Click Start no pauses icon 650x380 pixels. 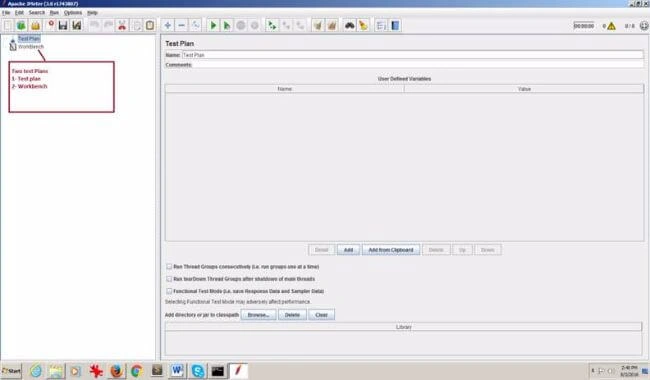(227, 26)
